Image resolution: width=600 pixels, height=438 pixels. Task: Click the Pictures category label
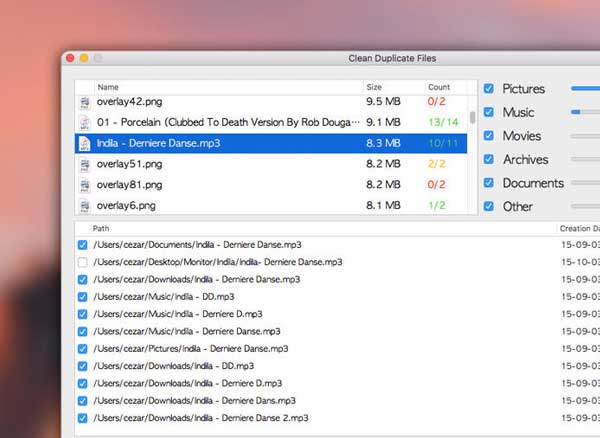pyautogui.click(x=523, y=89)
